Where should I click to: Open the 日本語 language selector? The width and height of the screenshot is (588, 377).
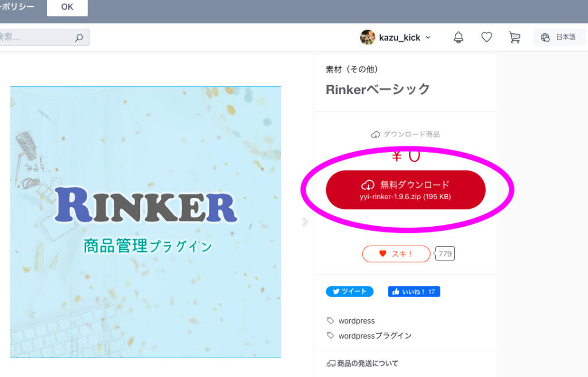pos(558,37)
